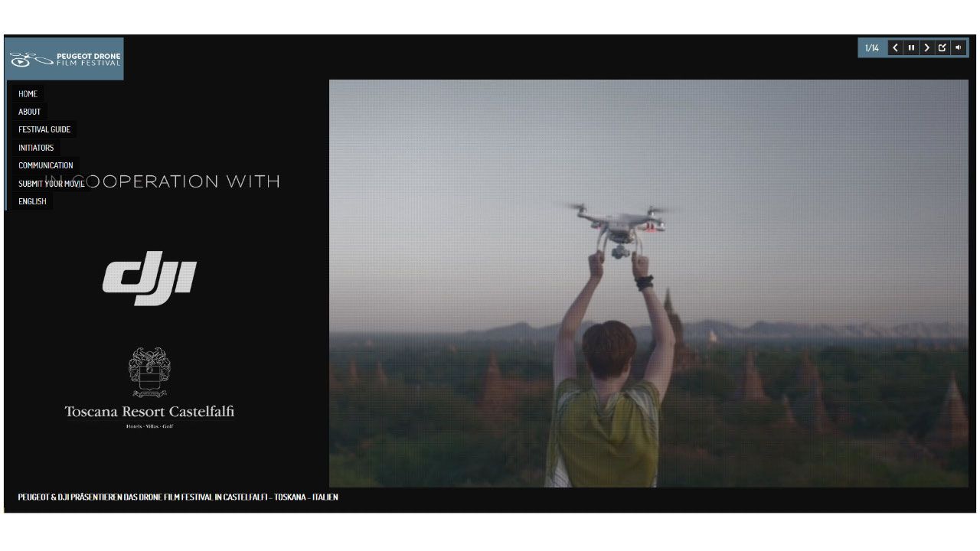
Task: Open the HOME menu item
Action: [x=28, y=94]
